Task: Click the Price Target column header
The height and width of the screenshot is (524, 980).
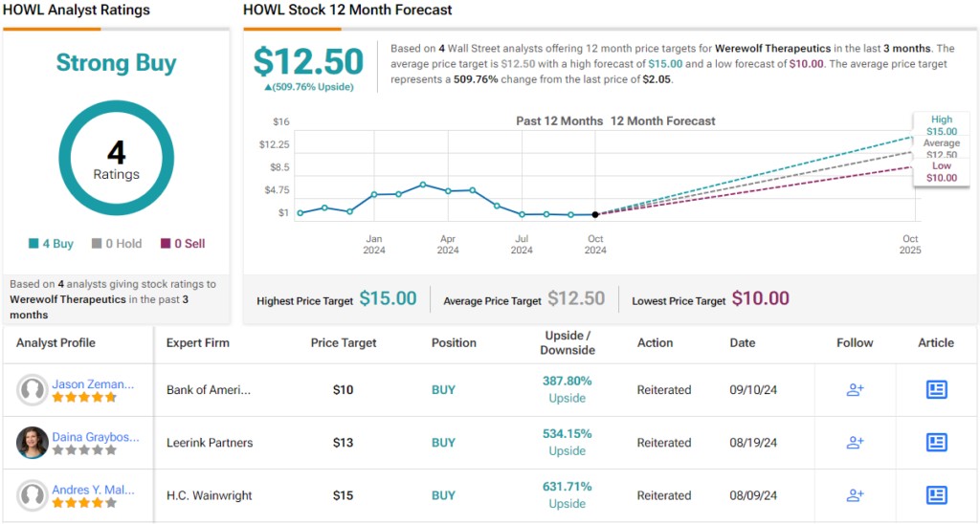Action: click(x=344, y=343)
